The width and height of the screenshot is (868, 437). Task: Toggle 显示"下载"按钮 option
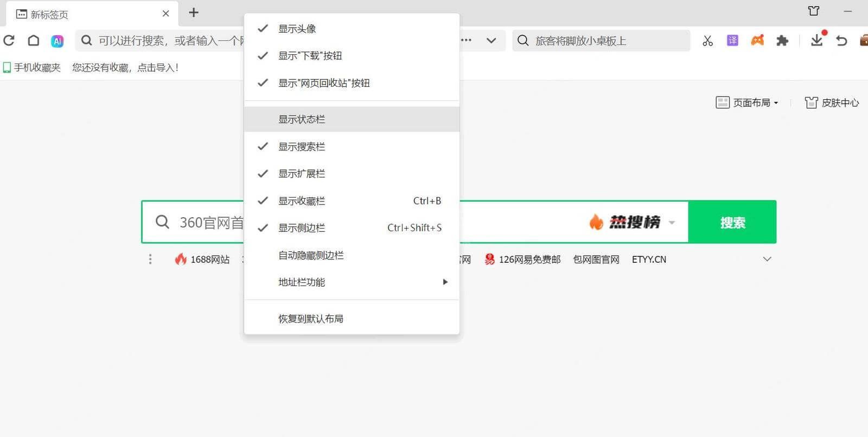tap(352, 56)
